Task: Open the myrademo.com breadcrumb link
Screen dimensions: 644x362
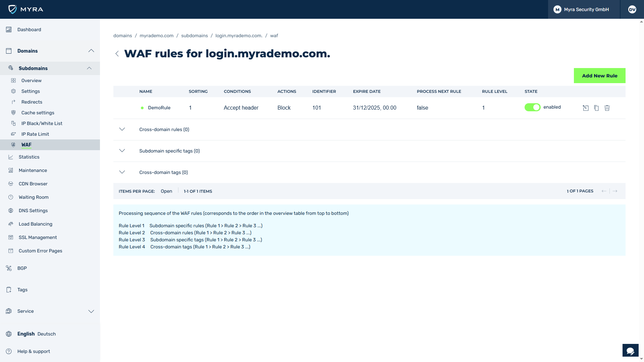Action: [x=157, y=36]
